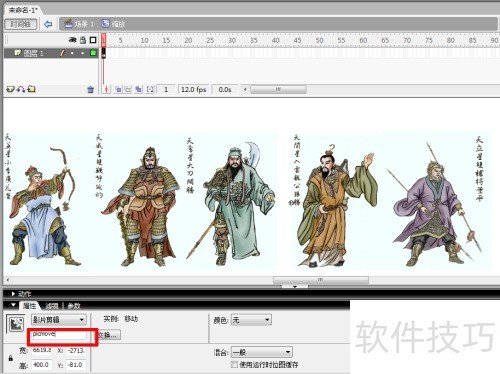Click the timeline horizontal scrollbar thumb
This screenshot has height=374, width=500.
click(278, 89)
